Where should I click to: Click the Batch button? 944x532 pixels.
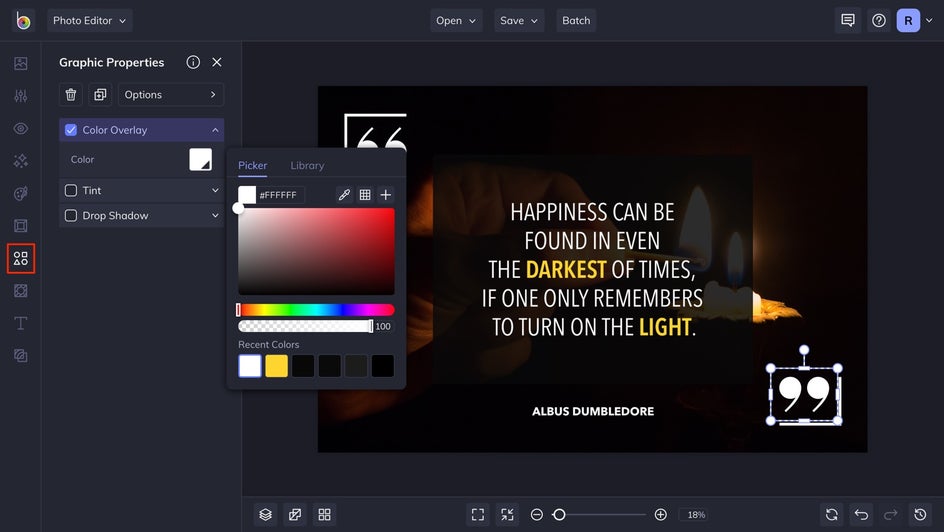pos(576,20)
